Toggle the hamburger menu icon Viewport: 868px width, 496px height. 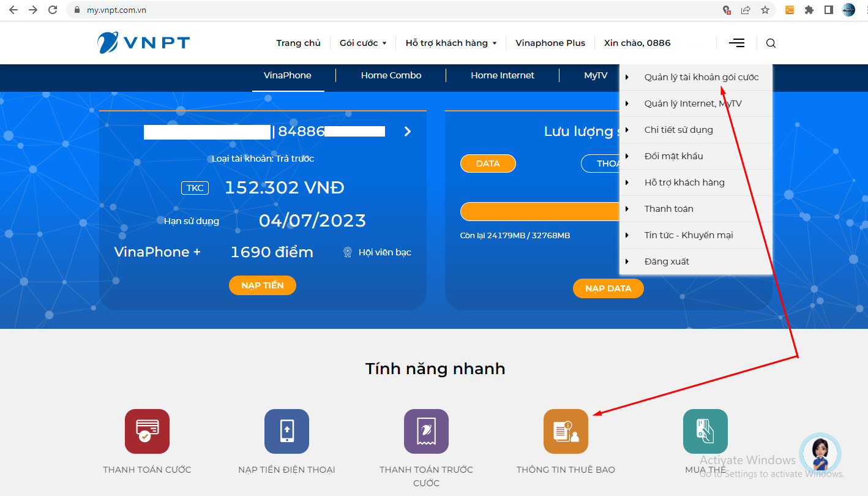coord(737,43)
